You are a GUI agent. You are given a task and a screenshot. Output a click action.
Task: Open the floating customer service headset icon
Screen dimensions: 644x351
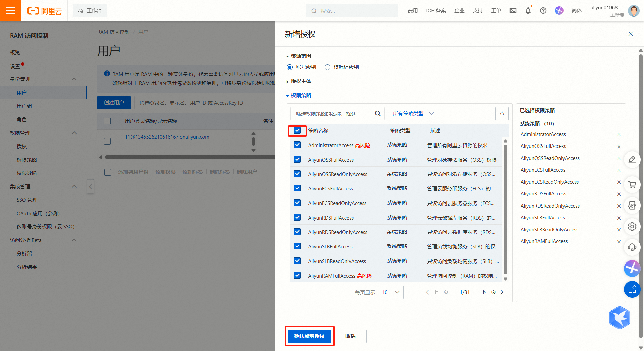632,247
